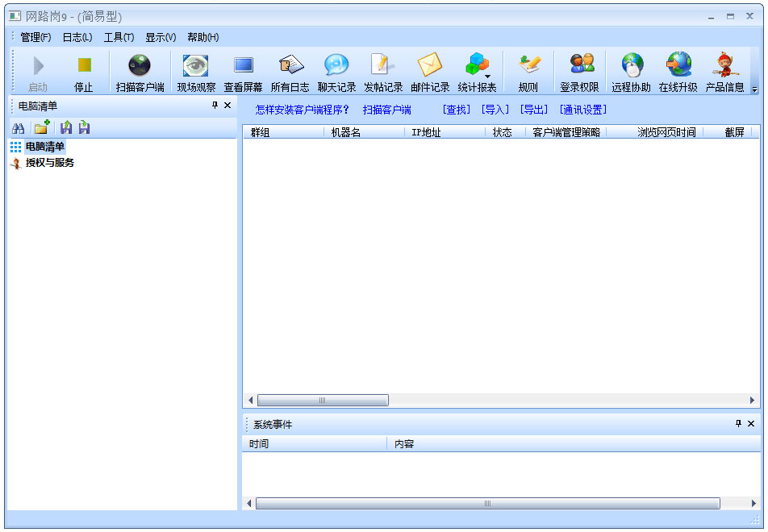The height and width of the screenshot is (532, 768).
Task: Close the 系统事件 panel
Action: point(751,423)
